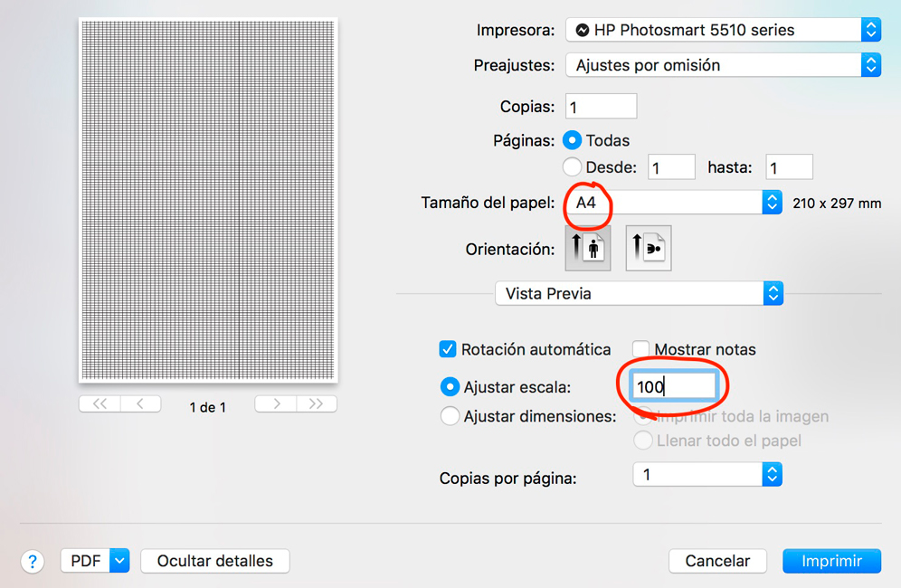Toggle Rotación automática checkbox

click(x=447, y=349)
